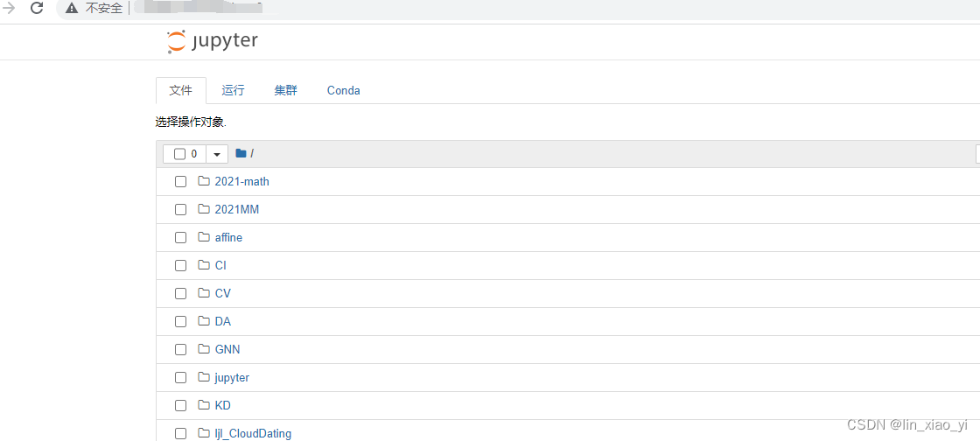Check the box for 2021-math
The height and width of the screenshot is (441, 980).
(x=180, y=182)
